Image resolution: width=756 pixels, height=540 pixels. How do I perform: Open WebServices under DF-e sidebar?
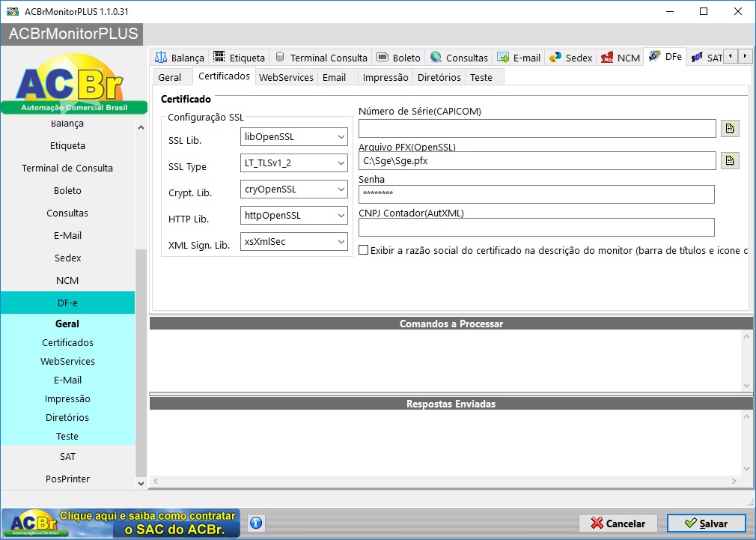coord(67,362)
